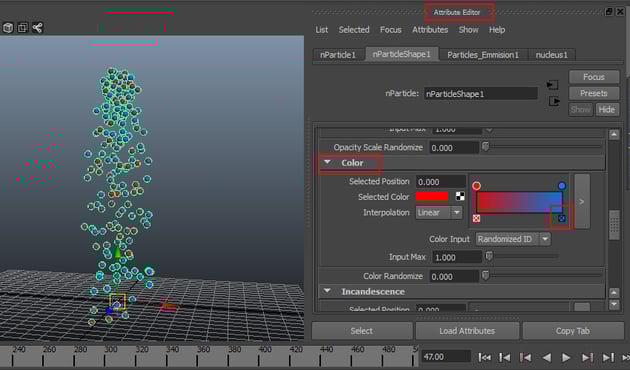Select the red circle handle on the color ramp
Viewport: 630px width, 370px height.
[x=477, y=186]
